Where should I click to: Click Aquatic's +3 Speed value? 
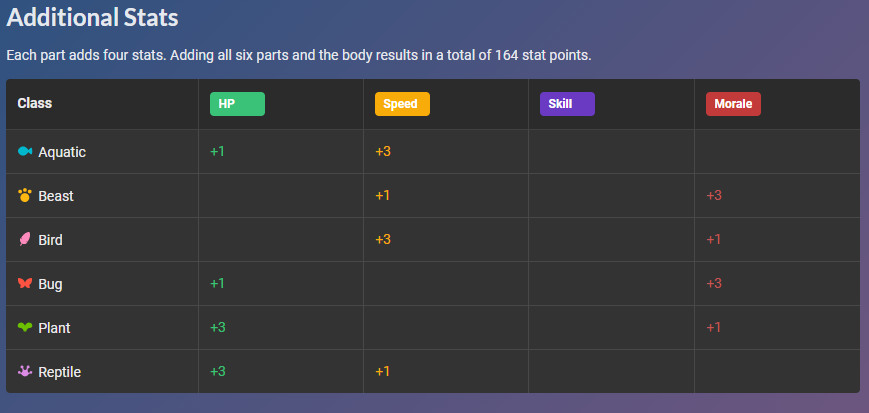coord(383,152)
